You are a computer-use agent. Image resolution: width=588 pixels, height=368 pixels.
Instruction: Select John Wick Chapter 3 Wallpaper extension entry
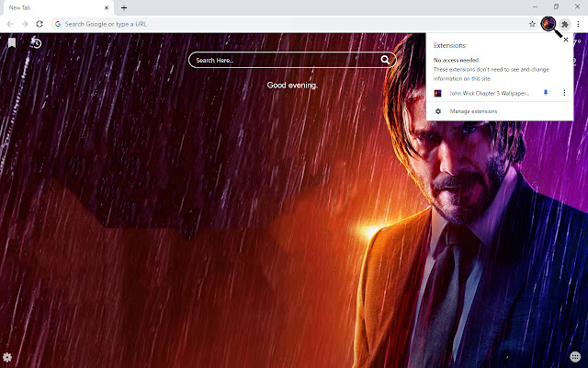(x=489, y=93)
